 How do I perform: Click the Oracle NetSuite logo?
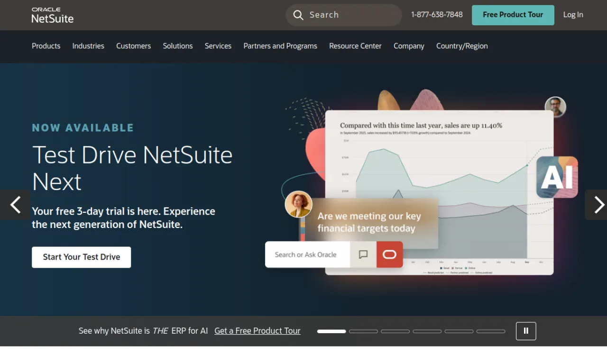tap(53, 15)
